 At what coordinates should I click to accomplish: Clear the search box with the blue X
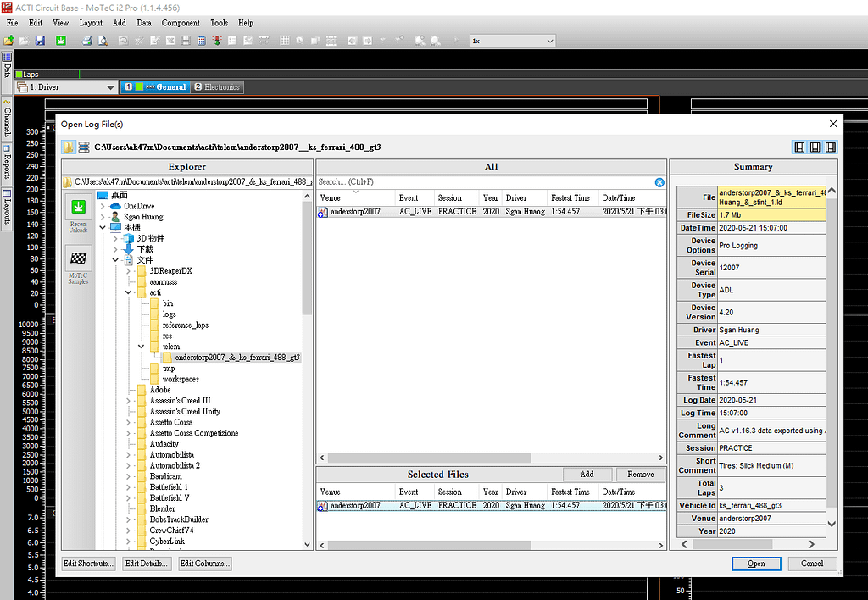coord(659,182)
